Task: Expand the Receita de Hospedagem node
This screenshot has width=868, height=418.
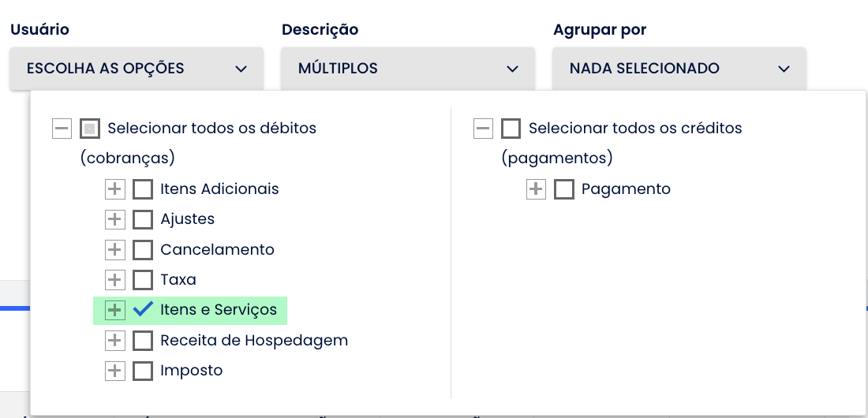Action: tap(115, 341)
